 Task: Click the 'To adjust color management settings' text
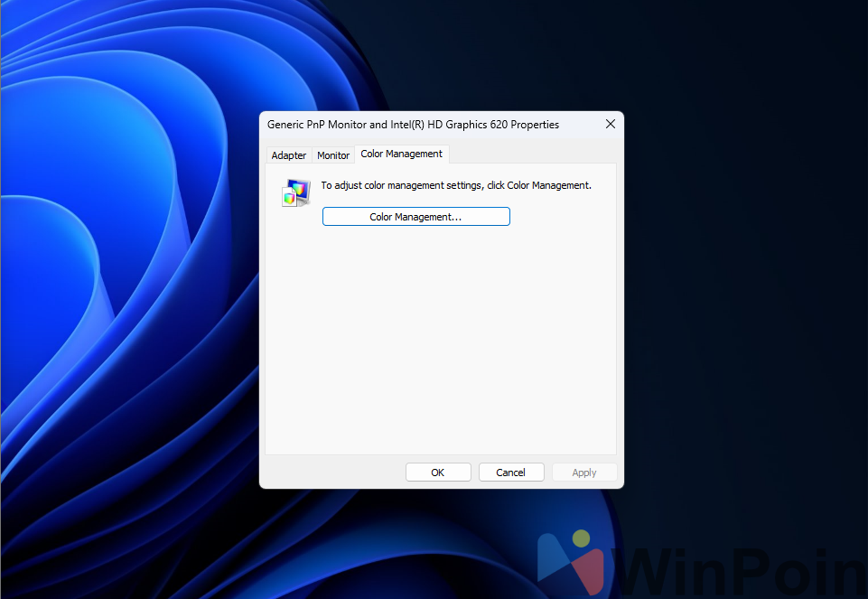(456, 185)
